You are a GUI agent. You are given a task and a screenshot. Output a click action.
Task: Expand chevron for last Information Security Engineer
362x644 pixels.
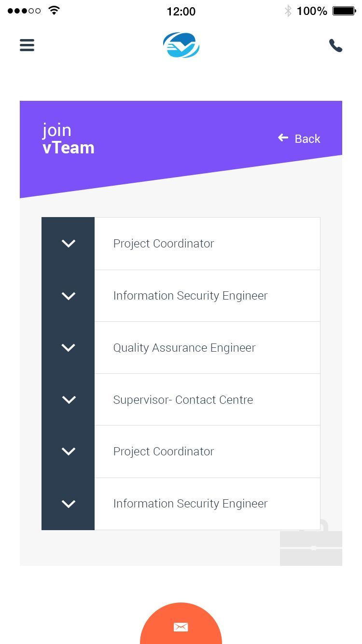69,504
